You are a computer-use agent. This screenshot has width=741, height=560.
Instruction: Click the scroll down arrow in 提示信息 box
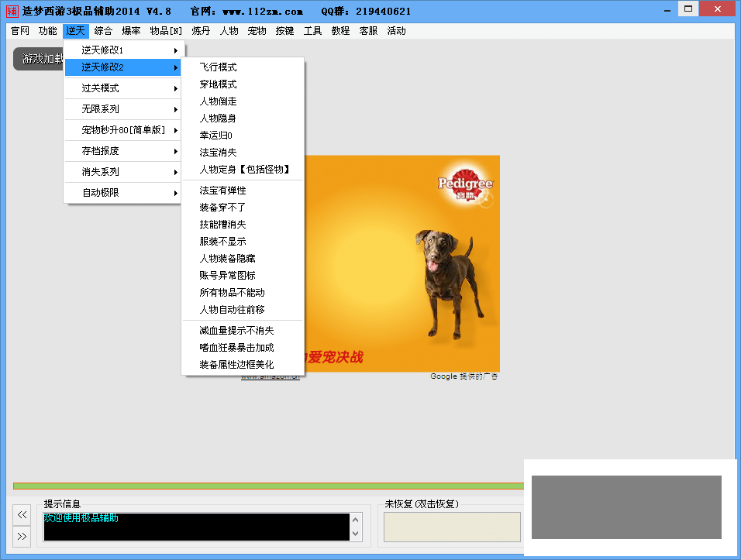(356, 534)
